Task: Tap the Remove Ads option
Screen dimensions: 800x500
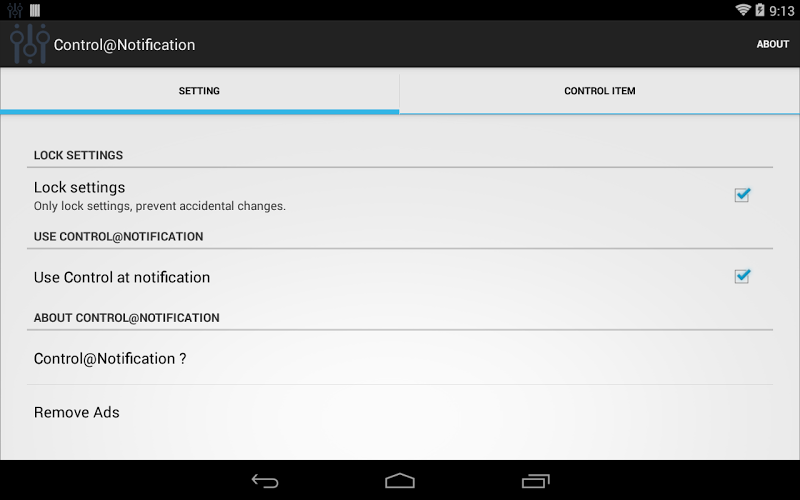Action: (400, 412)
